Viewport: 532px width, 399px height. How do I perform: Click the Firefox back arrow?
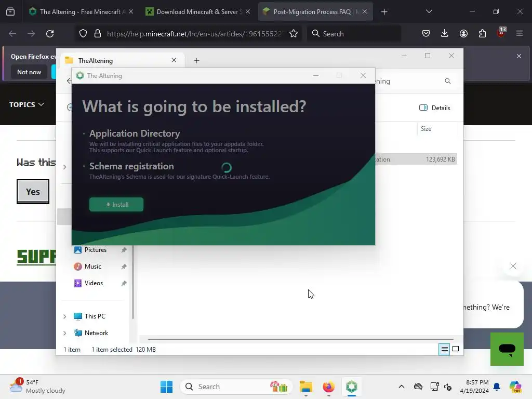coord(12,34)
